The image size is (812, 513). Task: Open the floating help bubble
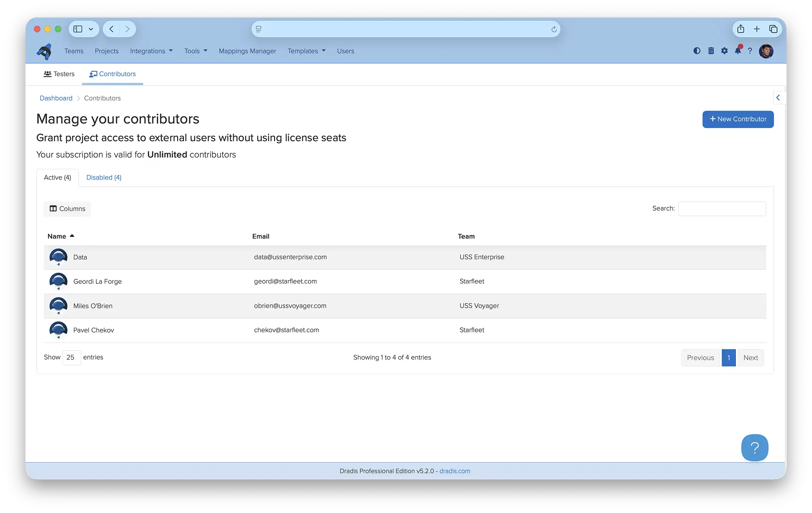pos(754,448)
